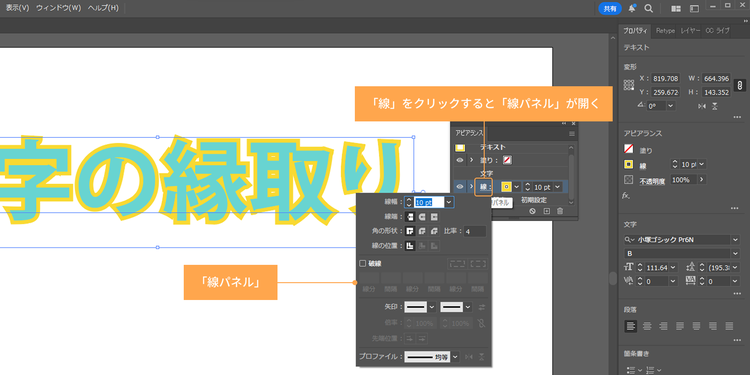Click the blue 共有 share button

610,8
